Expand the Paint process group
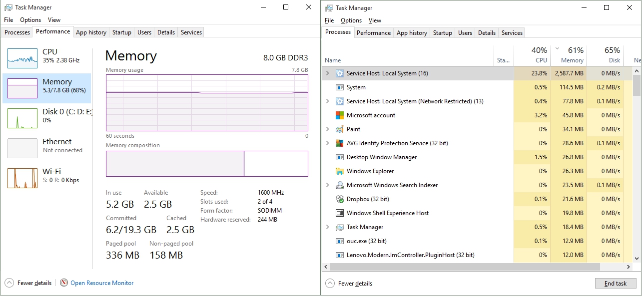Image resolution: width=644 pixels, height=298 pixels. coord(328,129)
